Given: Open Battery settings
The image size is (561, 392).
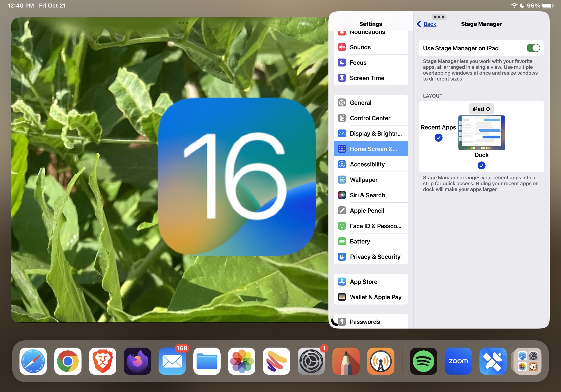Looking at the screenshot, I should tap(371, 241).
